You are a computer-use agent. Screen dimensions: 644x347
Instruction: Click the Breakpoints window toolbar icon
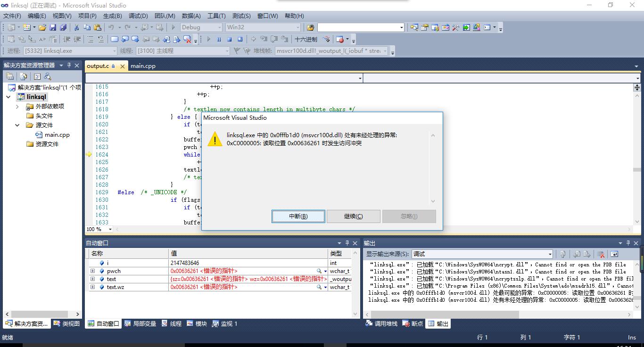pyautogui.click(x=340, y=39)
